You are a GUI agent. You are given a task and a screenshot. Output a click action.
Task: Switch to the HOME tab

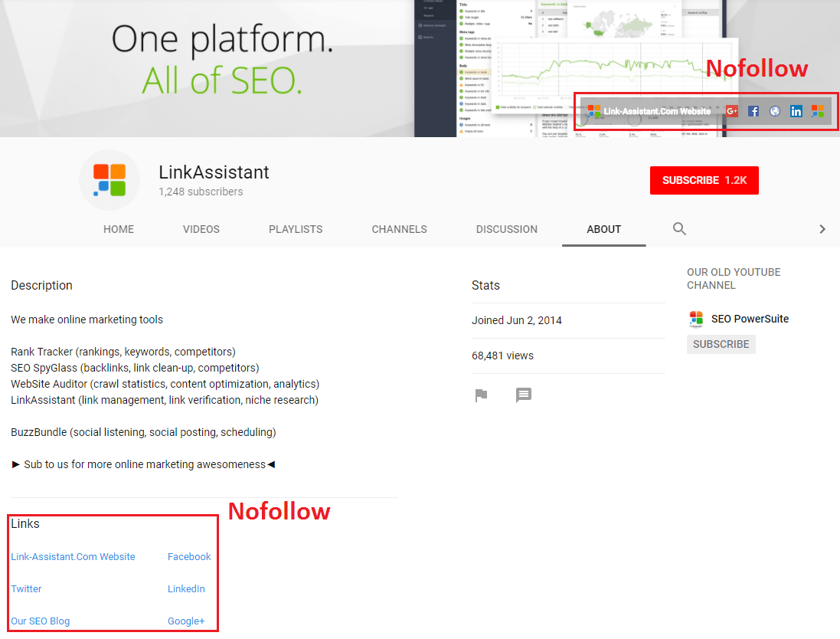click(119, 229)
